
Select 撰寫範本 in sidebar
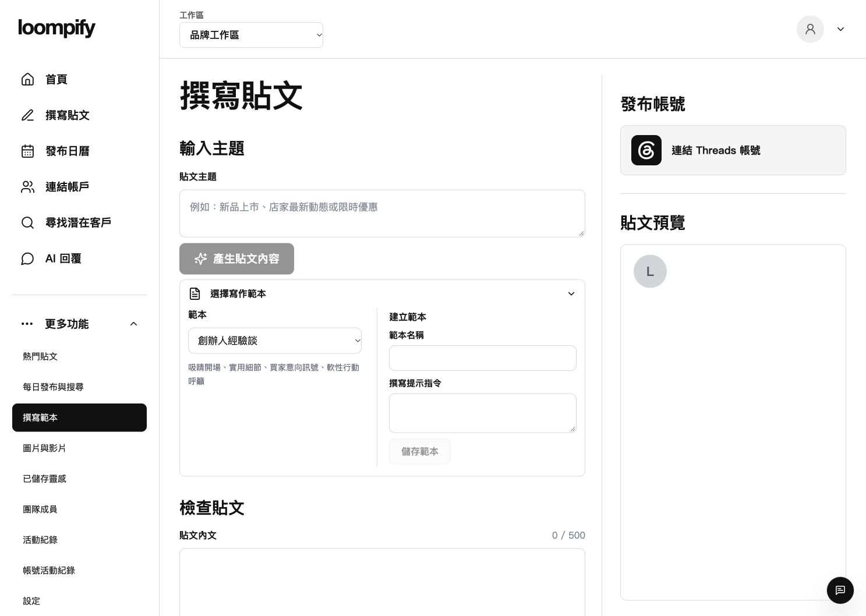tap(79, 417)
